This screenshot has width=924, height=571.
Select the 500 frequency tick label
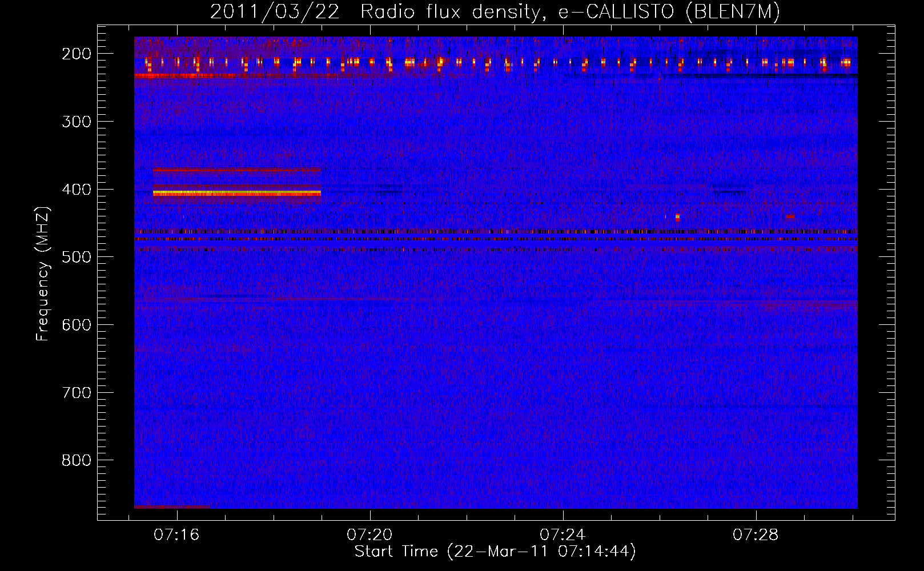pos(76,257)
